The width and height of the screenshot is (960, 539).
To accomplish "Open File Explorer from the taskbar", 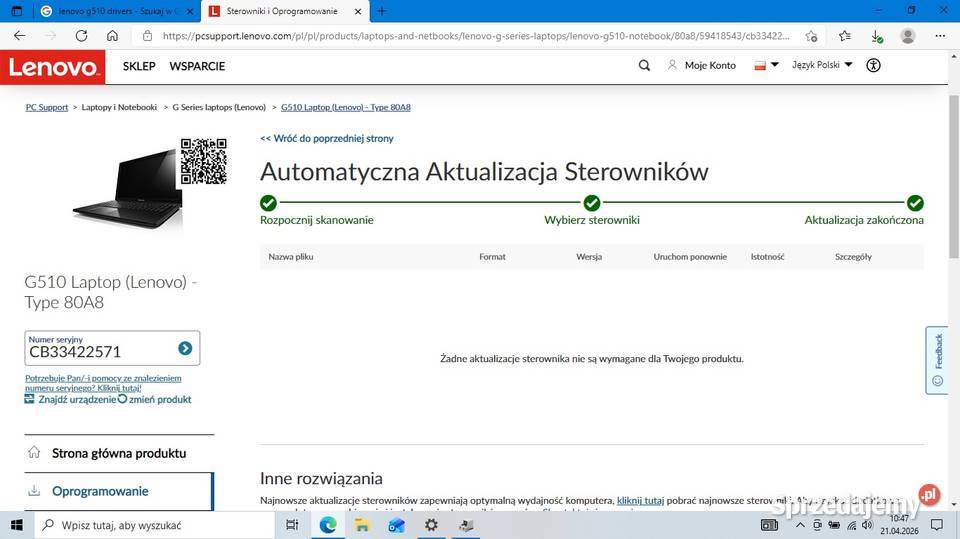I will click(362, 525).
